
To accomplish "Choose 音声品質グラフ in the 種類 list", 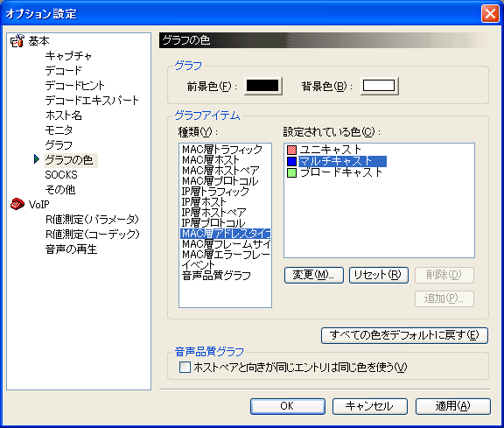I will point(216,275).
